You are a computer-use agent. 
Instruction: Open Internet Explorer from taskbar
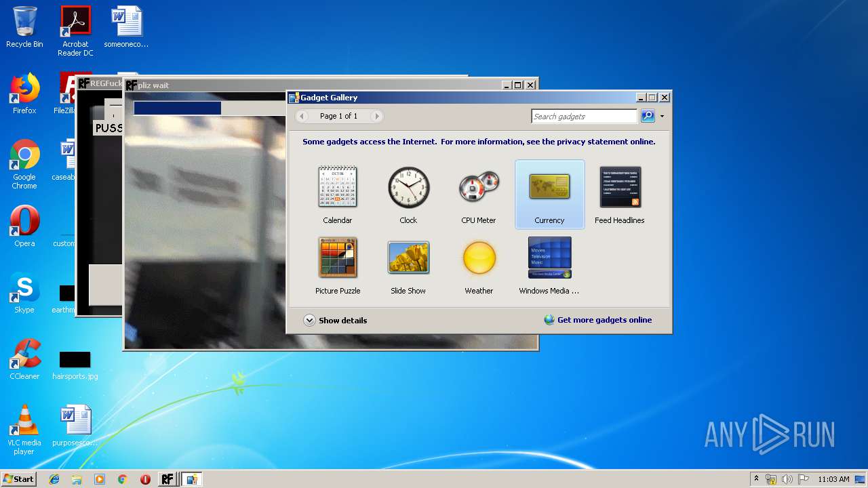(54, 479)
